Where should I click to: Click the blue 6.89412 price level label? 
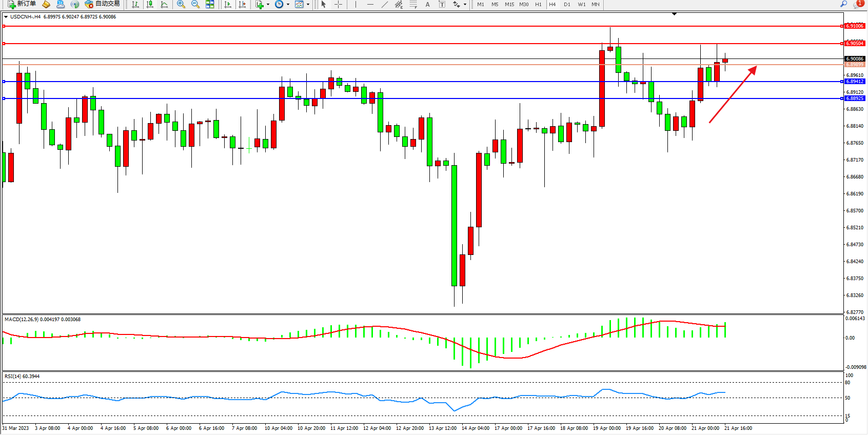point(855,82)
